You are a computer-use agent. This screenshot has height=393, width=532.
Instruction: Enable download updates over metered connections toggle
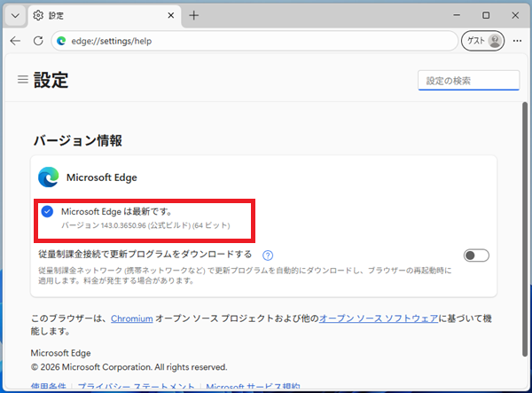tap(476, 255)
